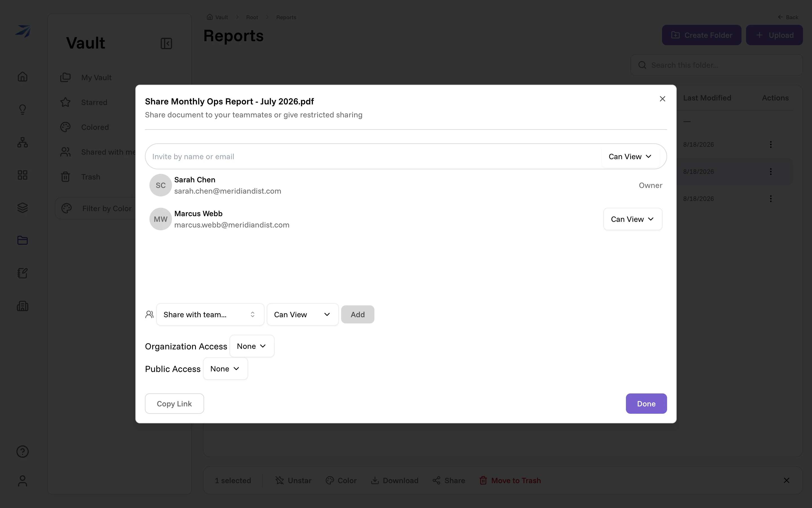Click the Search this folder field

716,65
